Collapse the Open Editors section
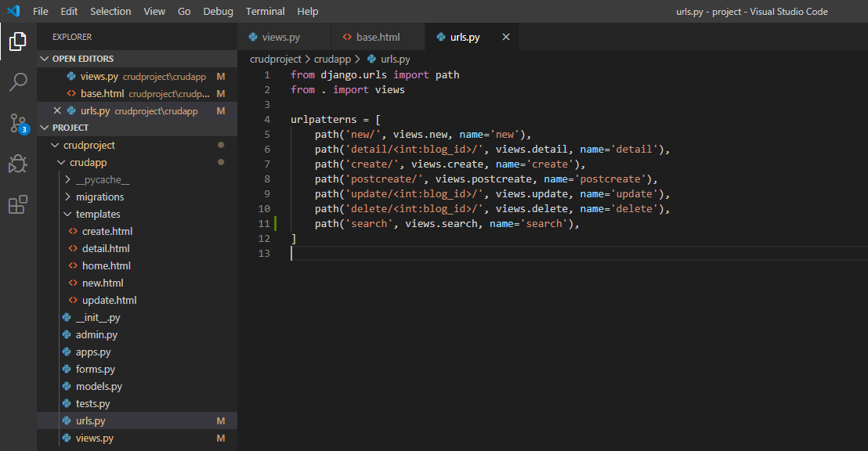 (137, 59)
